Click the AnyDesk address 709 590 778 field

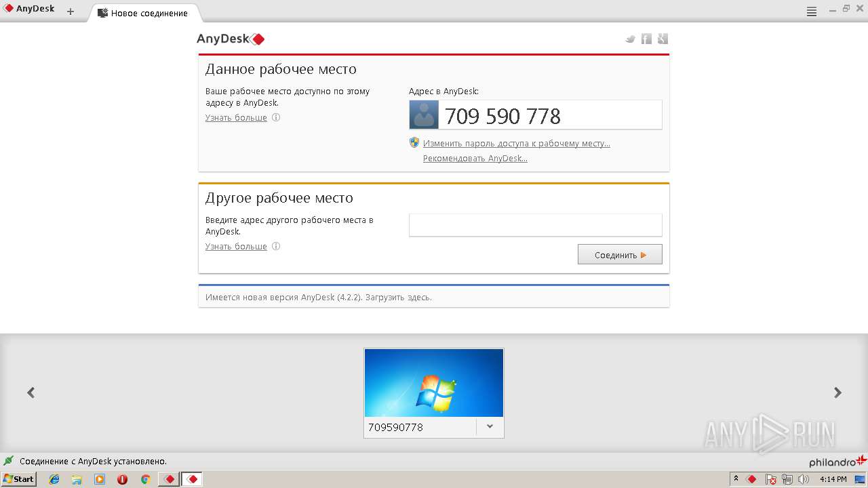tap(536, 115)
